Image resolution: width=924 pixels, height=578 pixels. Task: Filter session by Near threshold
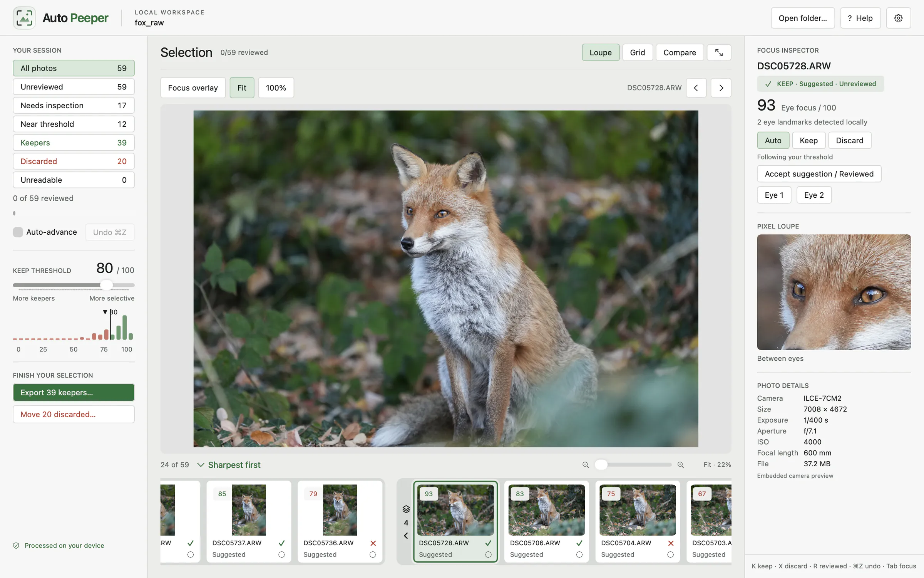(x=74, y=124)
